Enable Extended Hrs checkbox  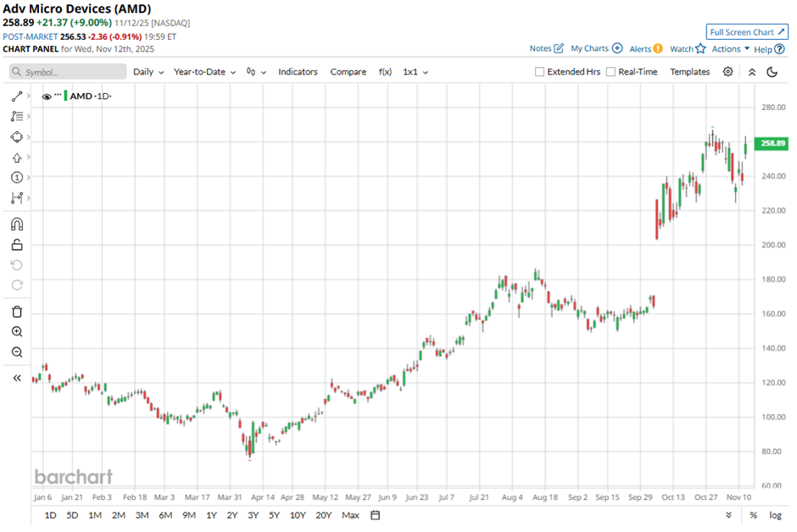coord(539,71)
